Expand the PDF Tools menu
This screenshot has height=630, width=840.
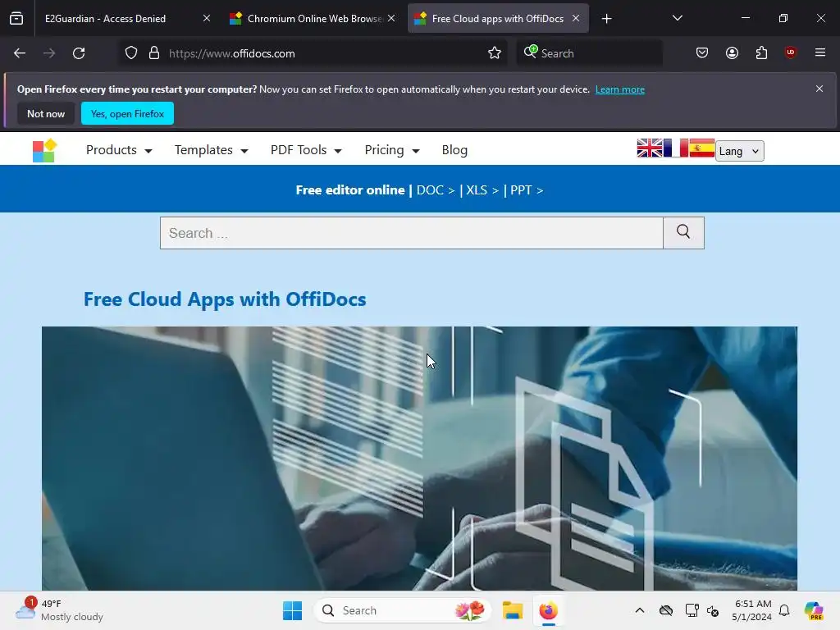tap(306, 150)
